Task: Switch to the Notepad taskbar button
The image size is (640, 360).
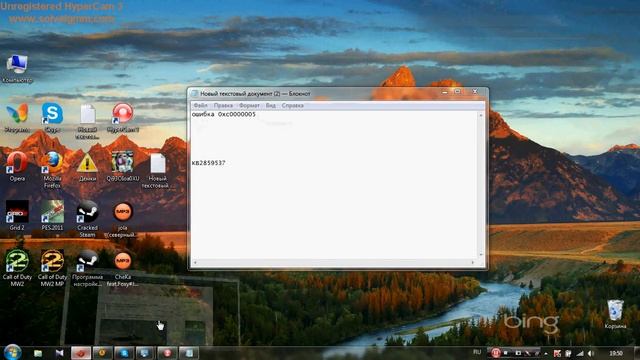Action: 189,353
